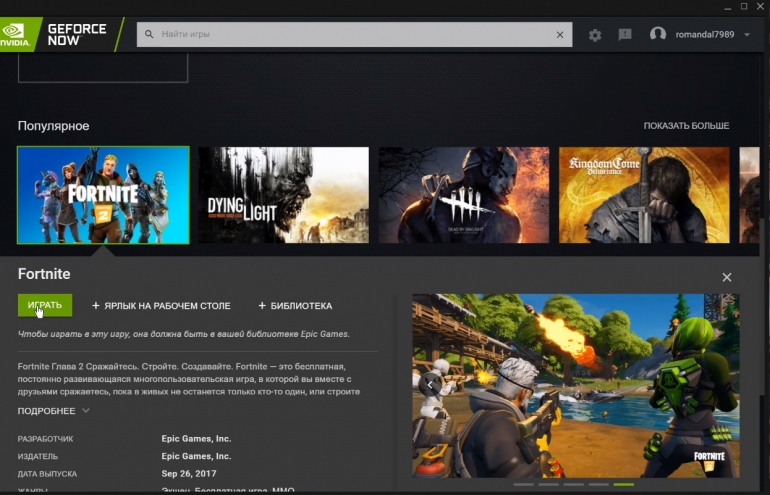Select the Kingdom Come Deliverance tile
770x495 pixels.
click(x=644, y=195)
